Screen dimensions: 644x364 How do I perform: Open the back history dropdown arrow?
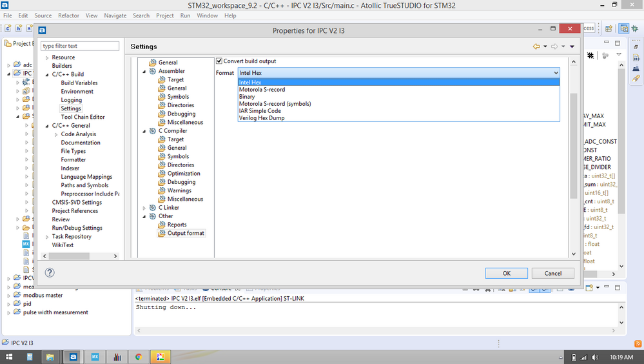(x=545, y=46)
